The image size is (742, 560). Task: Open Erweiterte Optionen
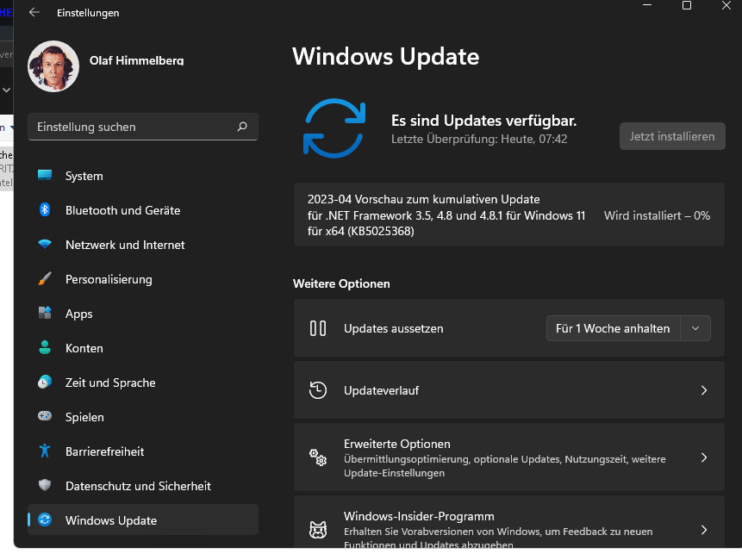tap(509, 457)
